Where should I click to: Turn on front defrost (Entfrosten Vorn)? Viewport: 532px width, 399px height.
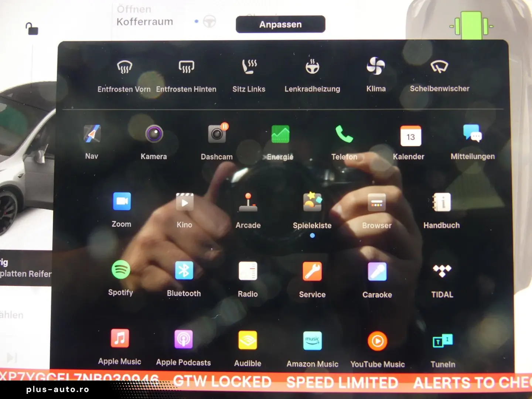click(125, 67)
